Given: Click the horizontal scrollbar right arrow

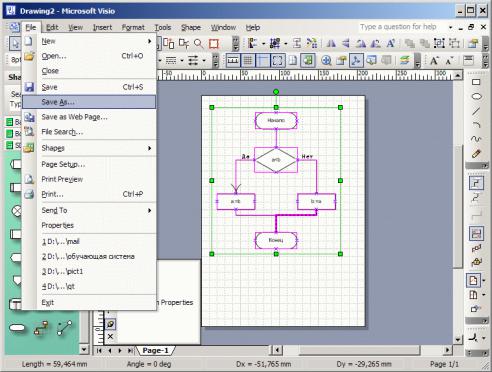Looking at the screenshot, I should click(x=447, y=350).
